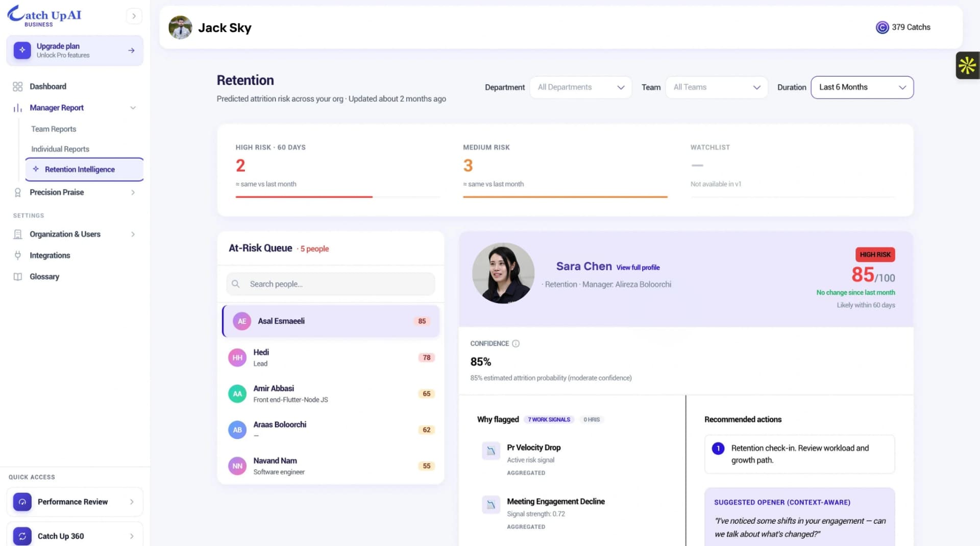Click the AE avatar circle
This screenshot has width=980, height=546.
coord(242,321)
